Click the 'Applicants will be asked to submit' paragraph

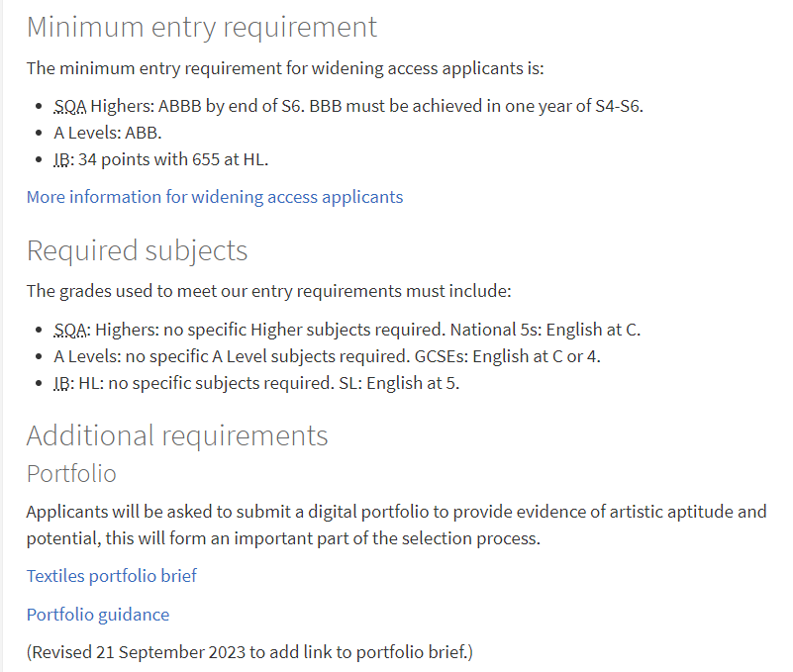(x=396, y=525)
